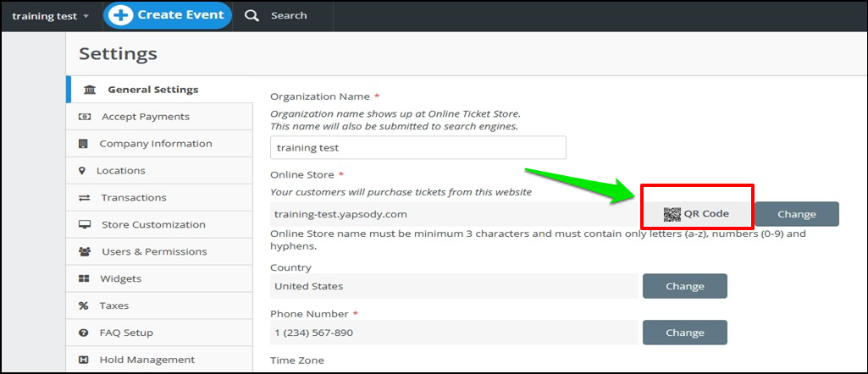Change the Online Store URL

[797, 214]
